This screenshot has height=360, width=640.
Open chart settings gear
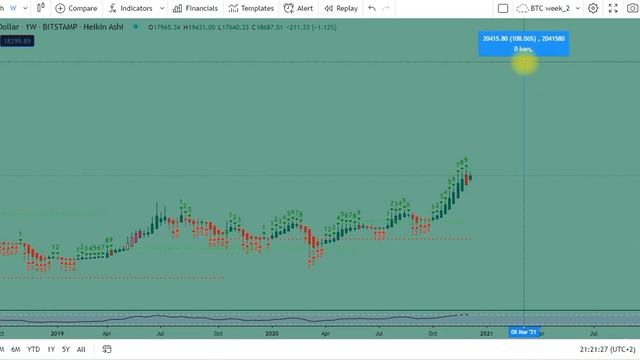[593, 8]
